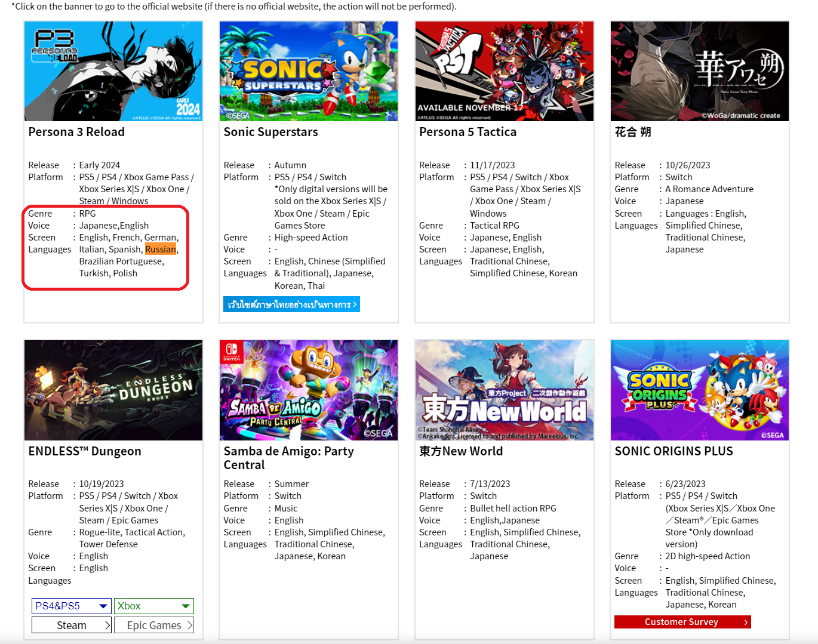Click the 'Music' genre text
Image resolution: width=818 pixels, height=644 pixels.
pyautogui.click(x=286, y=509)
